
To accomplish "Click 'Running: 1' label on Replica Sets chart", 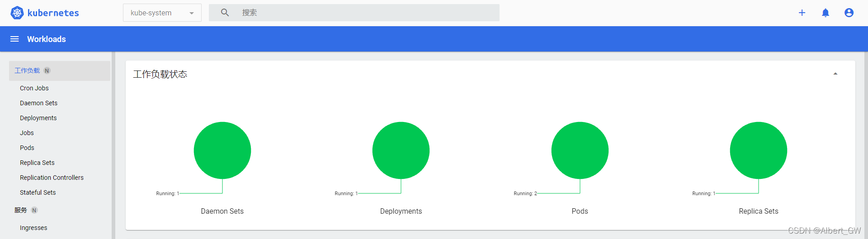I will 704,193.
